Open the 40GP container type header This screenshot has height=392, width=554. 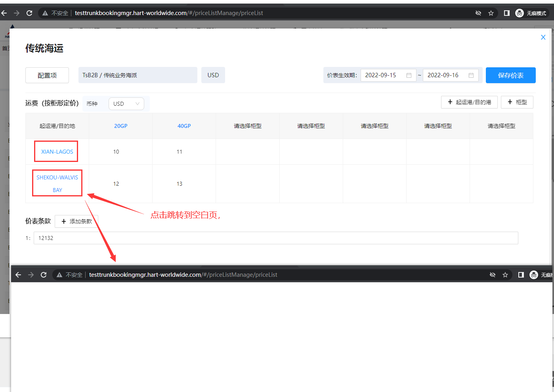point(184,126)
